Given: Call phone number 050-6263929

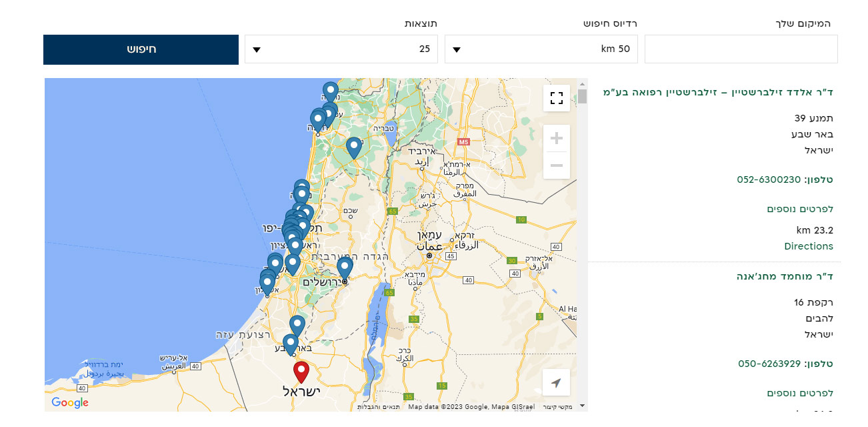Looking at the screenshot, I should click(x=769, y=364).
